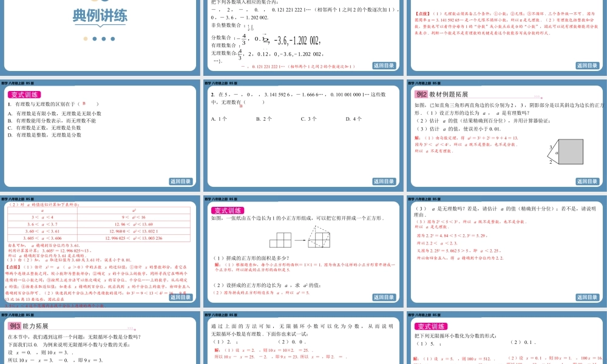Screen dimensions: 607x364
Task: Select the tan-colored dot under the title
Action: [86, 38]
